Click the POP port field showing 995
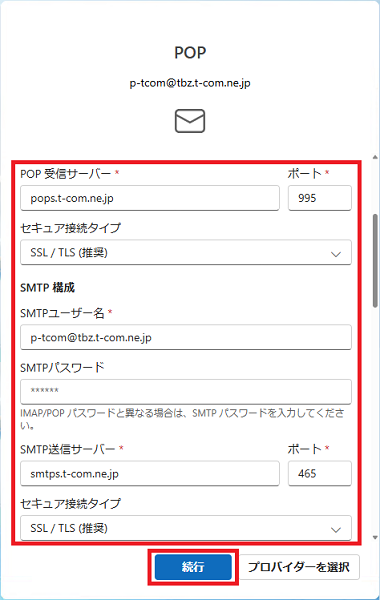The height and width of the screenshot is (600, 380). click(320, 198)
